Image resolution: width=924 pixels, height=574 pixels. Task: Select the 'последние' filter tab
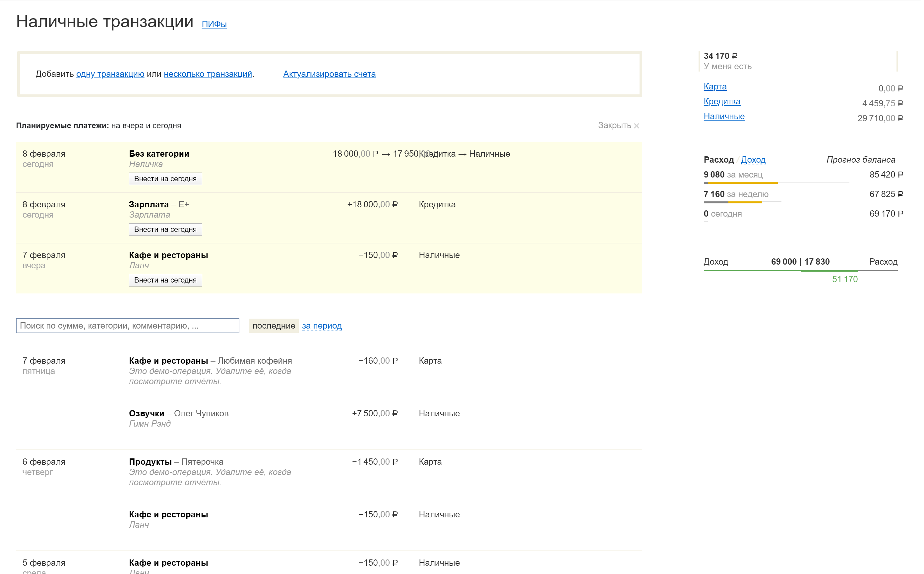point(274,326)
